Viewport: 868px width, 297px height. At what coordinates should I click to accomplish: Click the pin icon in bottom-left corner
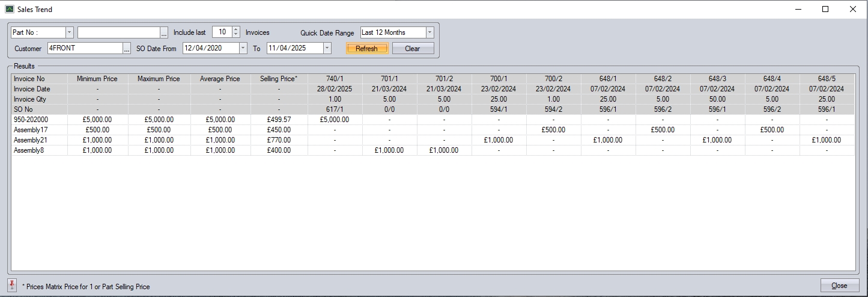12,286
